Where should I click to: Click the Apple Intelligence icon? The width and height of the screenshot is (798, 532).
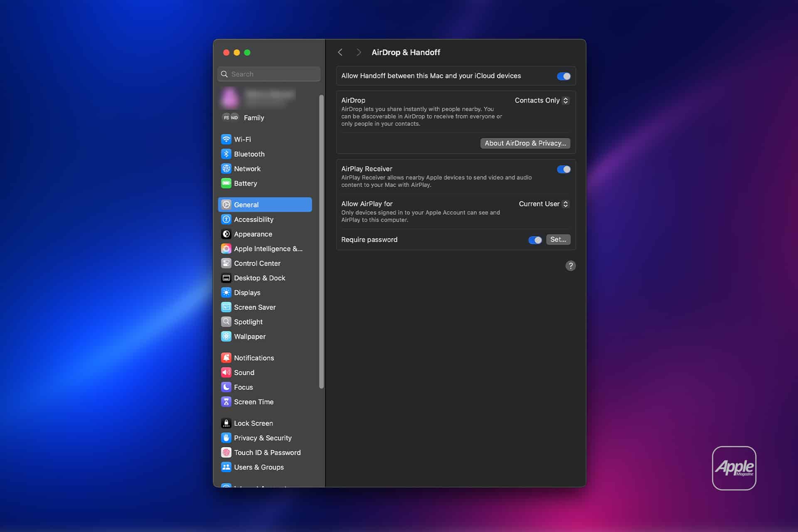pos(226,249)
